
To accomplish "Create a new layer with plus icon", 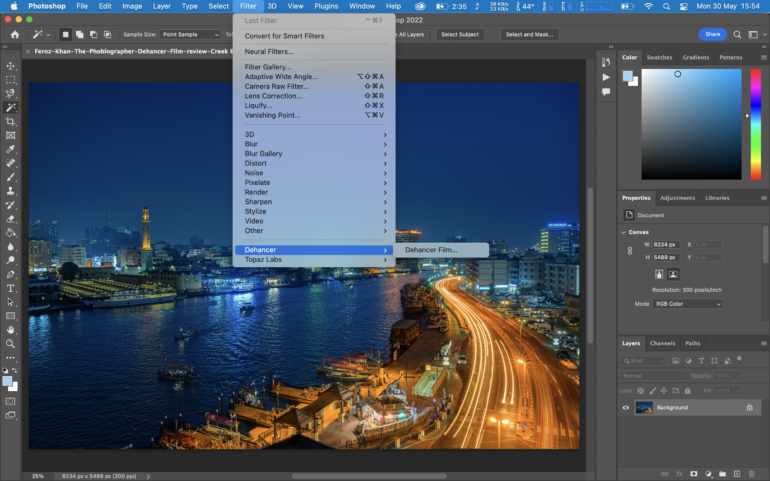I will [737, 474].
